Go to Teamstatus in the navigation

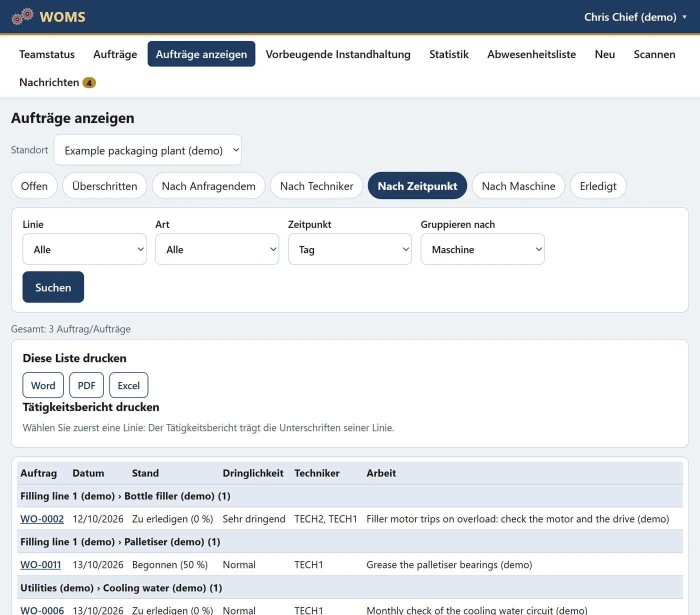pos(47,54)
